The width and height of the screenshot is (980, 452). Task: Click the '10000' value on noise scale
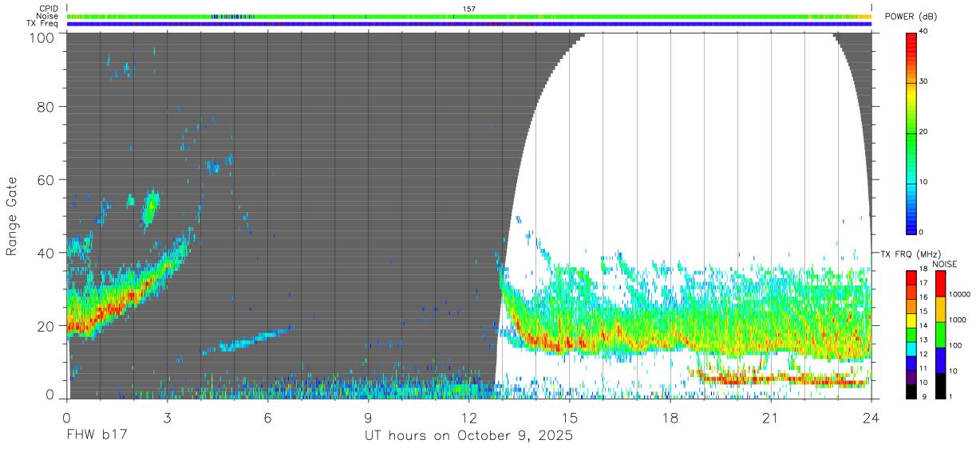(958, 294)
